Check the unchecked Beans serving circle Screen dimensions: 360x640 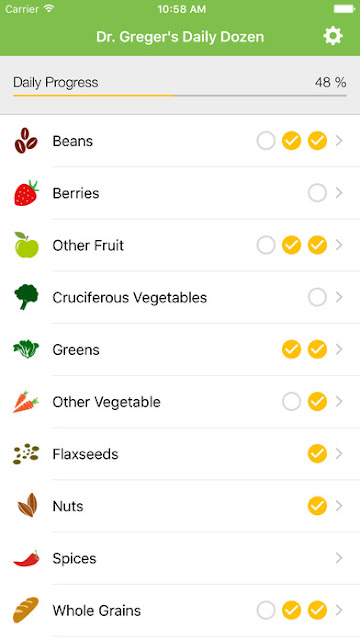[x=266, y=141]
